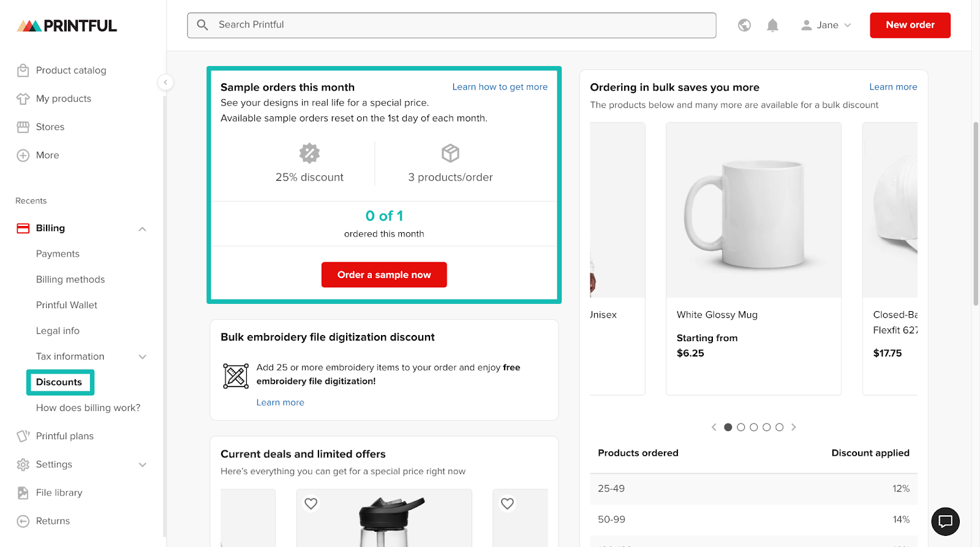
Task: Click the Product catalog icon
Action: pos(23,70)
